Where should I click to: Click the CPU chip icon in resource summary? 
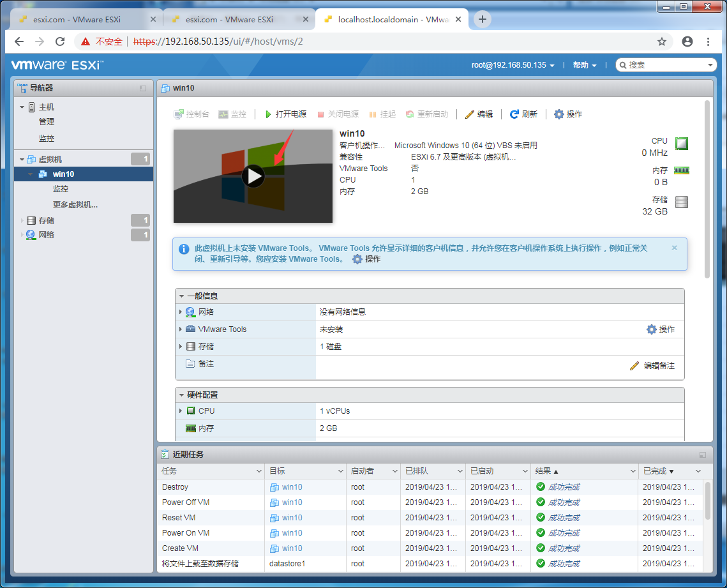[682, 143]
